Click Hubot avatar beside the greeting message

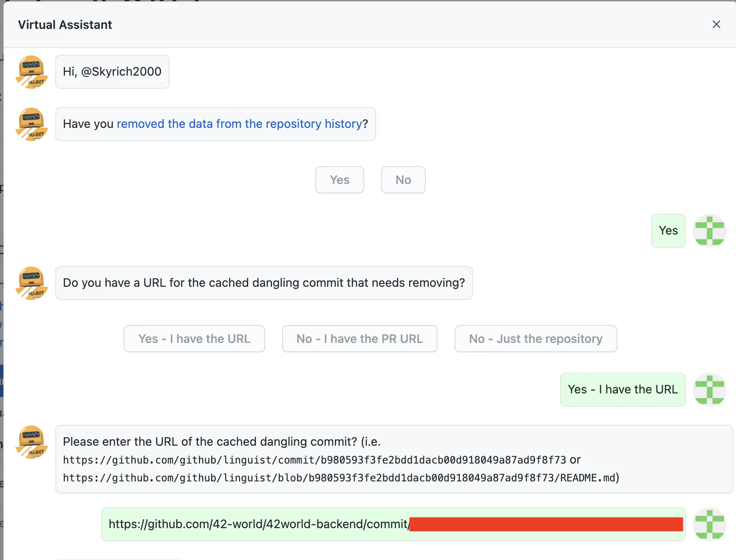click(x=31, y=72)
